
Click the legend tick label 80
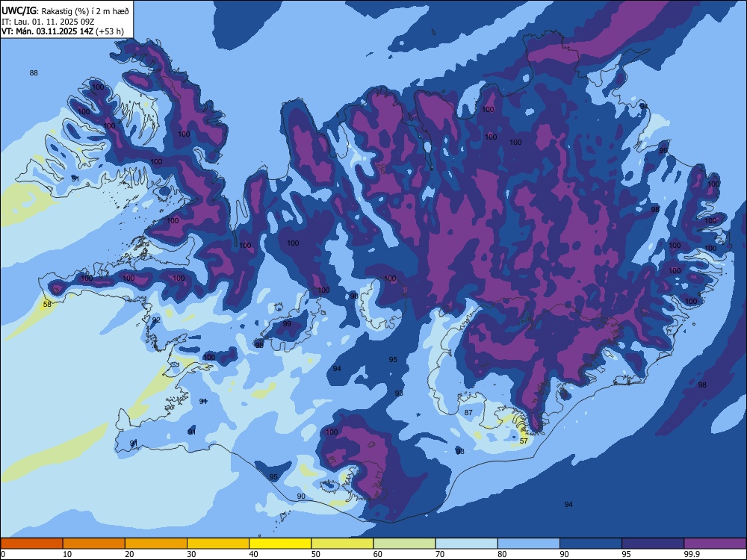click(x=502, y=554)
